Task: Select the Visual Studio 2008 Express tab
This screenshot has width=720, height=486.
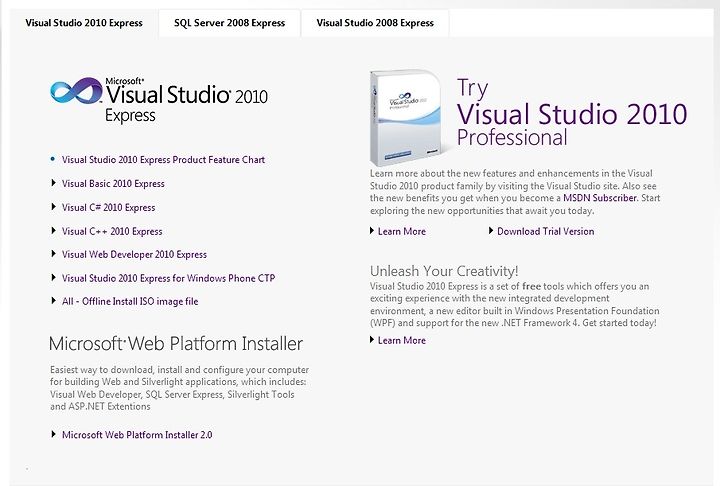Action: [x=375, y=23]
